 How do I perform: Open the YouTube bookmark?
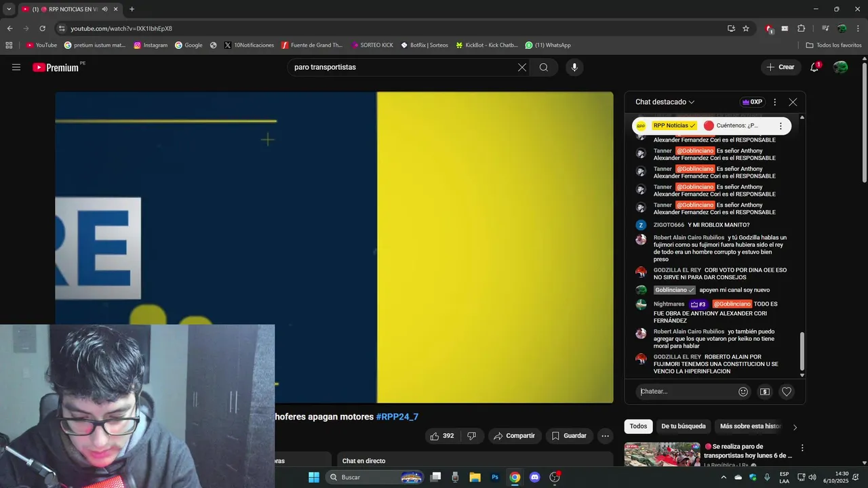41,45
